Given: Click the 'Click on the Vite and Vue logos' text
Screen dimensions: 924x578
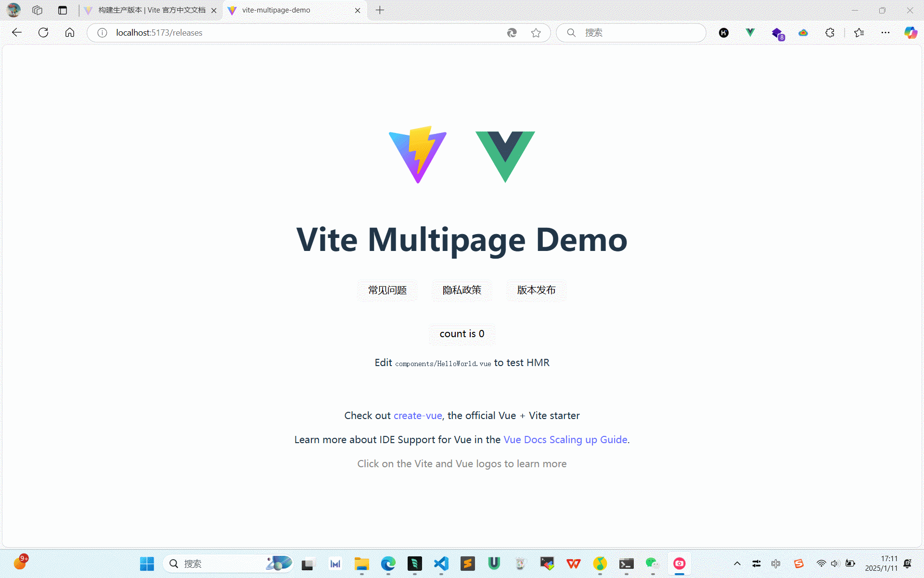Looking at the screenshot, I should pyautogui.click(x=462, y=464).
